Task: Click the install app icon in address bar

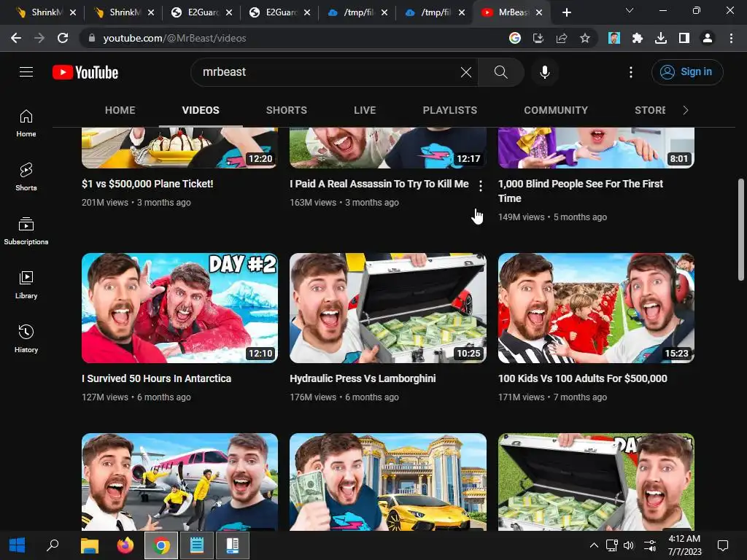Action: (538, 38)
